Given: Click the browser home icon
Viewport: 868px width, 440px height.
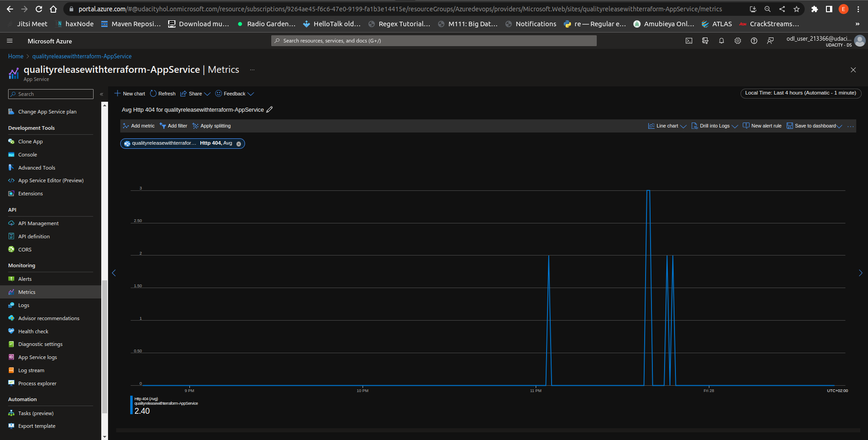Looking at the screenshot, I should (x=53, y=9).
